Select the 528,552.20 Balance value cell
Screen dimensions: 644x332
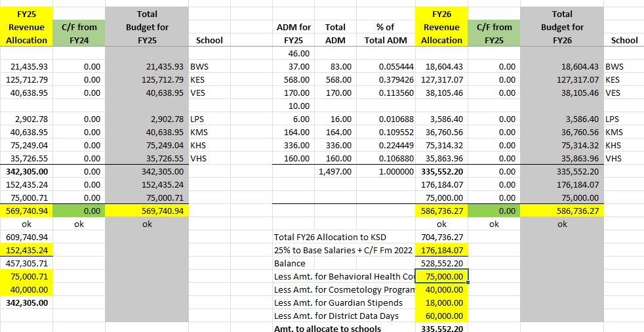[x=441, y=263]
